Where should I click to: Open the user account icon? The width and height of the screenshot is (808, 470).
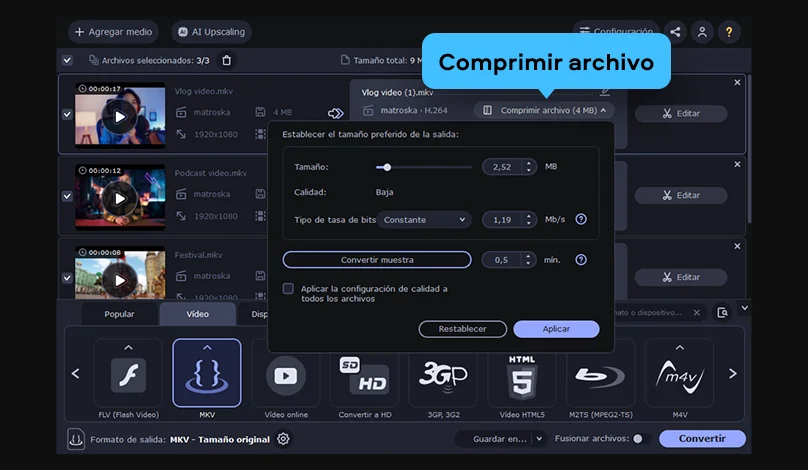tap(702, 32)
